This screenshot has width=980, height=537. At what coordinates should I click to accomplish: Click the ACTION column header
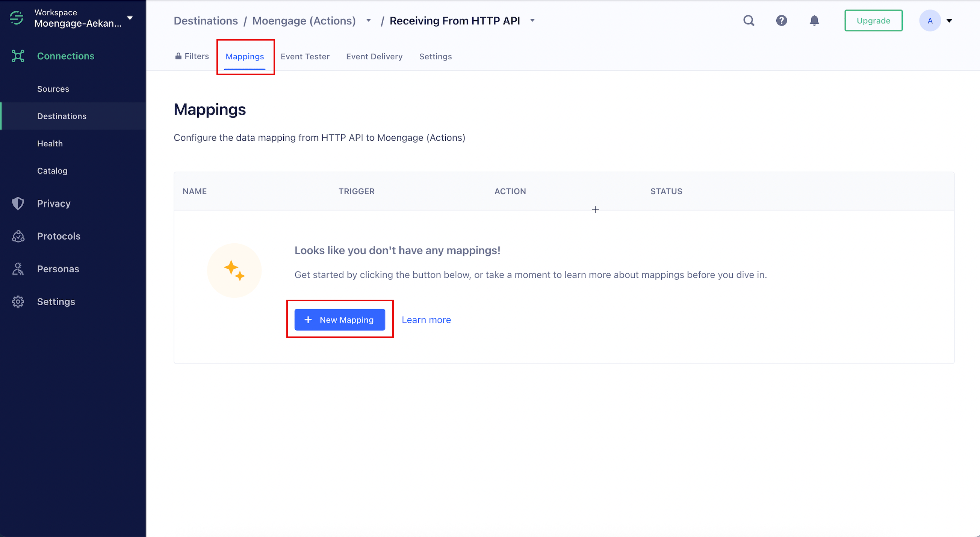[510, 191]
